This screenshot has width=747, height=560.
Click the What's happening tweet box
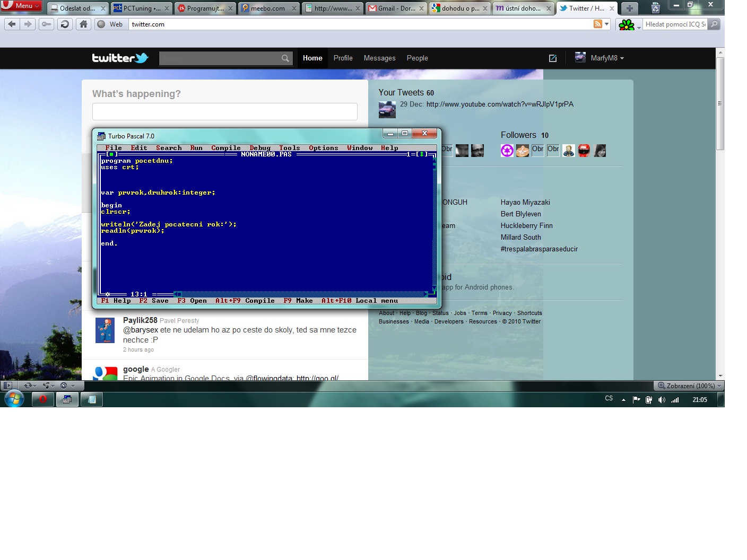[224, 112]
